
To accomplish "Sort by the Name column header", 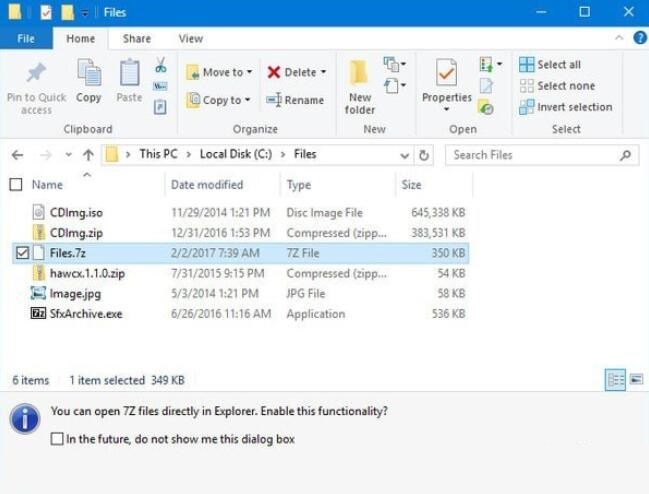I will [x=47, y=185].
